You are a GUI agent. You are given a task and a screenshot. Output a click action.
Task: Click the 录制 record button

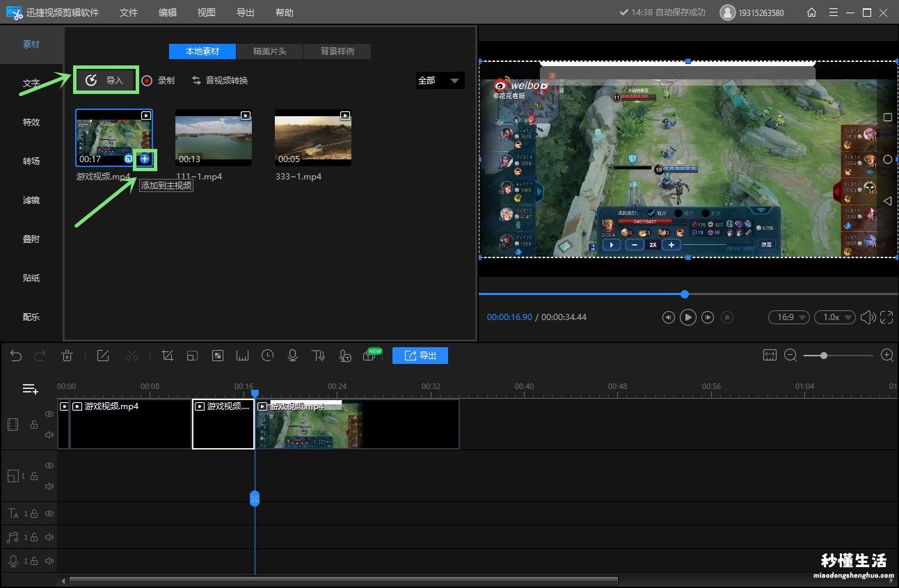[158, 81]
